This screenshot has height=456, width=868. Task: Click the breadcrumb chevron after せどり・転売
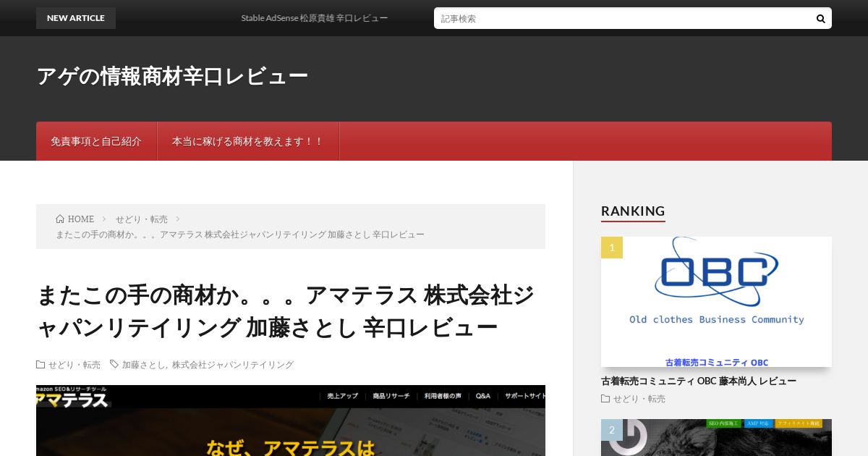(178, 219)
